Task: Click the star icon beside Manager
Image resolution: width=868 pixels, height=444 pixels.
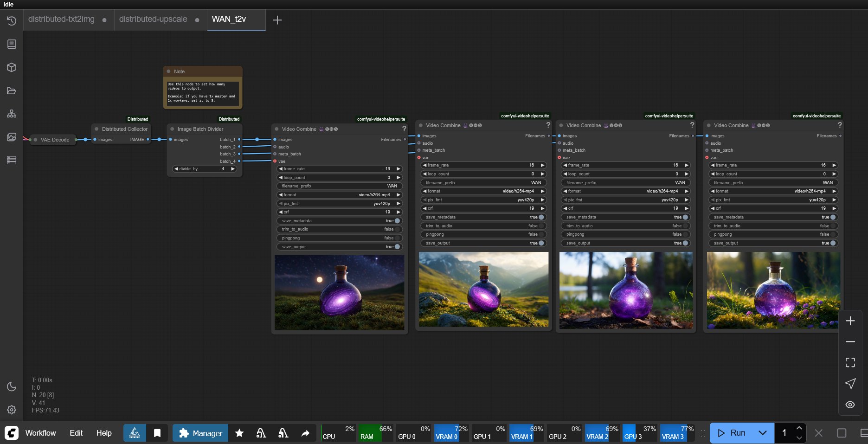Action: click(x=239, y=433)
